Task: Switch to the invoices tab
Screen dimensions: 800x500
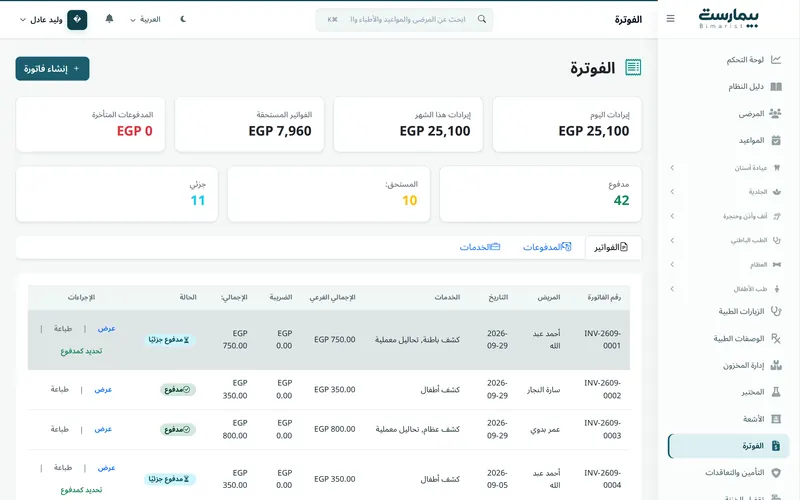Action: 613,247
